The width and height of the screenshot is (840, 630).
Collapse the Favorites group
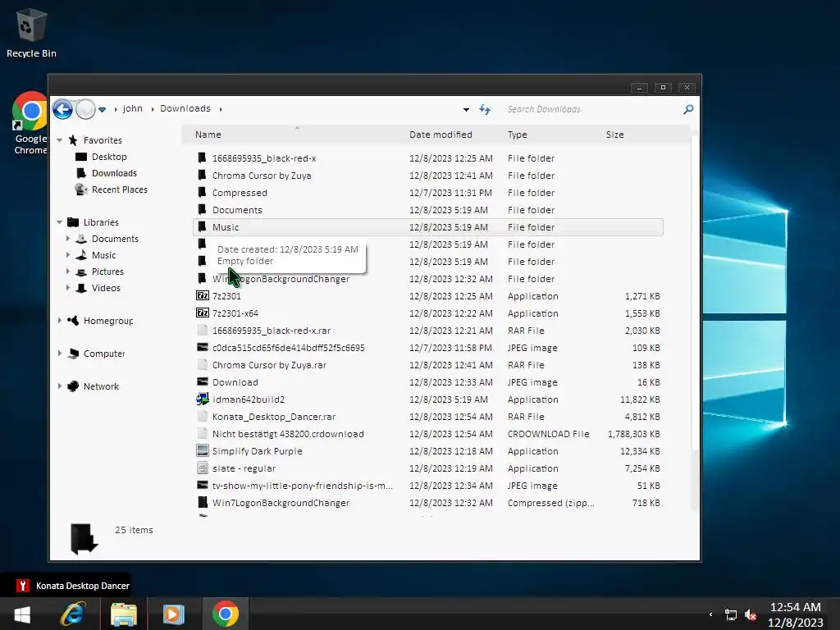click(x=59, y=140)
